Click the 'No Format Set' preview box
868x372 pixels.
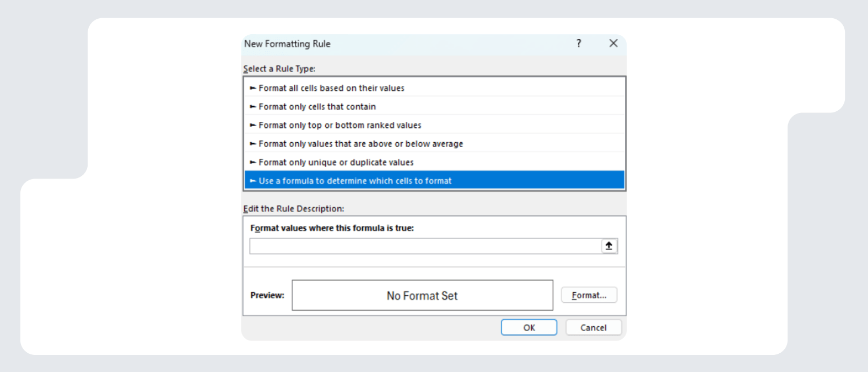422,296
